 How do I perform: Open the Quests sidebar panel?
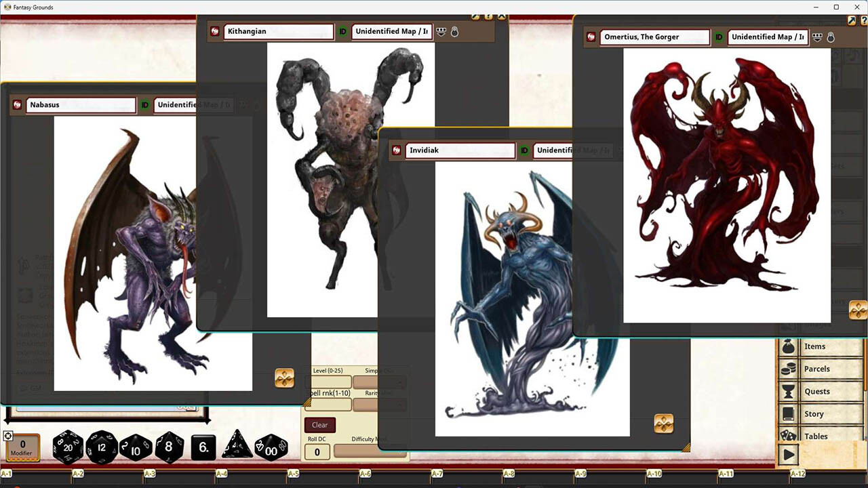click(816, 391)
